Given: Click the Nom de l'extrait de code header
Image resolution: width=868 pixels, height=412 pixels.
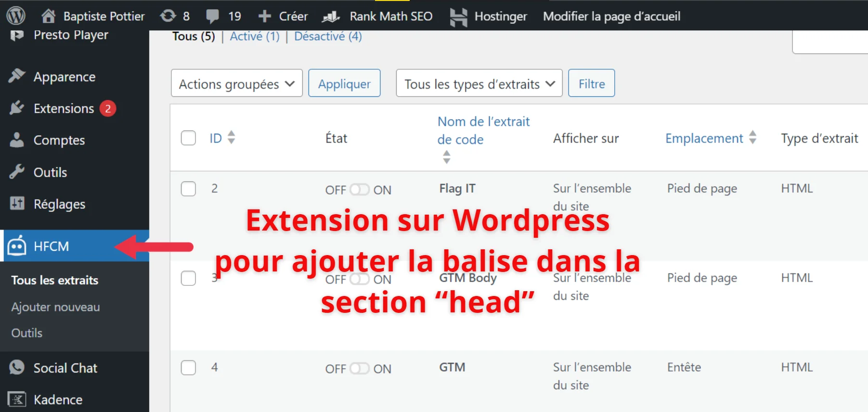Looking at the screenshot, I should [483, 130].
